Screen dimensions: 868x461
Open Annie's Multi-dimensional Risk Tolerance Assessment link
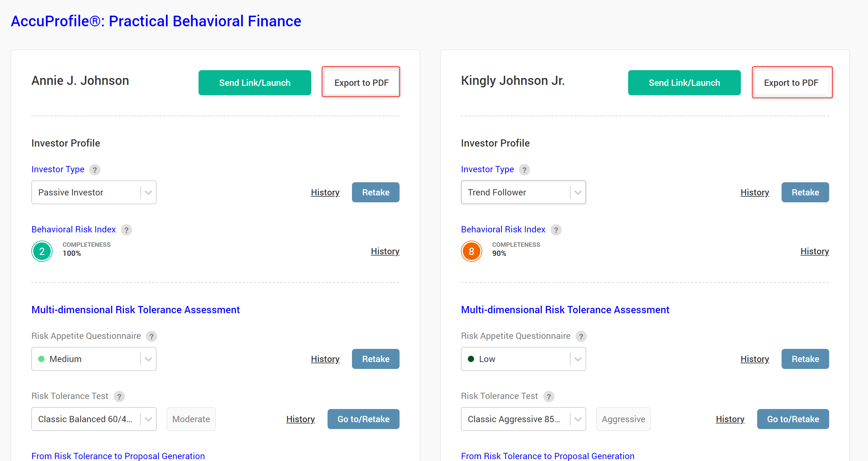point(136,309)
